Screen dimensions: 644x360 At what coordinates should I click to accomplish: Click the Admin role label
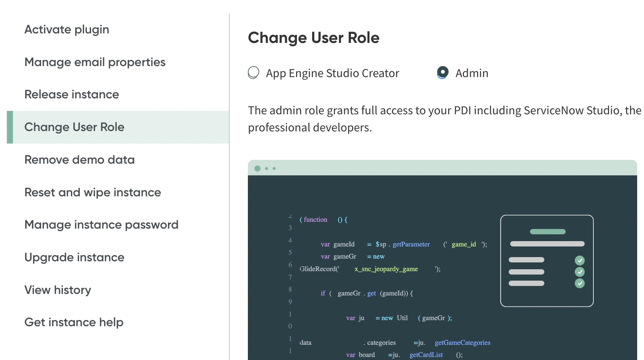pos(472,73)
